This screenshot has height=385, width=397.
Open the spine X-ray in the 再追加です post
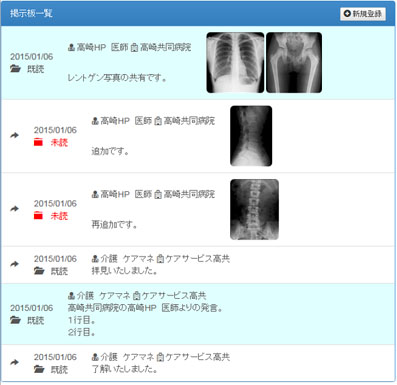pos(254,209)
